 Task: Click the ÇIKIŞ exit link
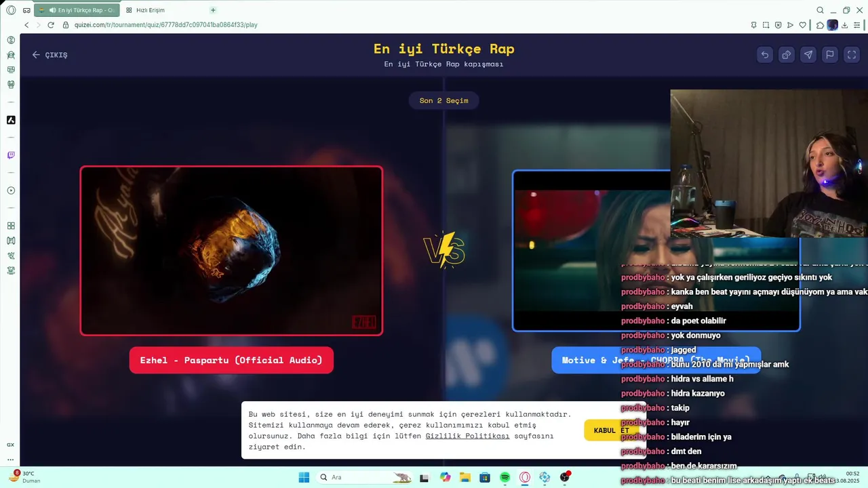point(50,55)
